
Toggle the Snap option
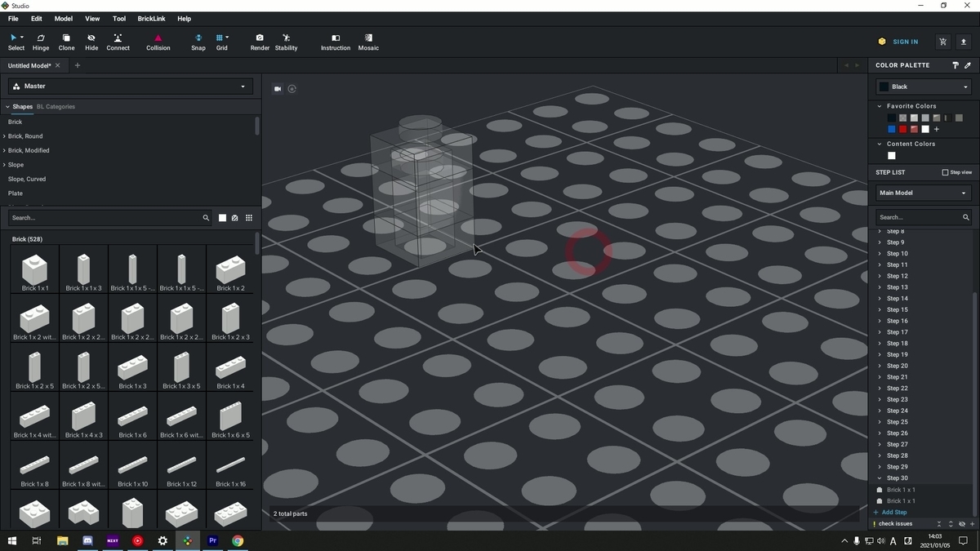(198, 42)
